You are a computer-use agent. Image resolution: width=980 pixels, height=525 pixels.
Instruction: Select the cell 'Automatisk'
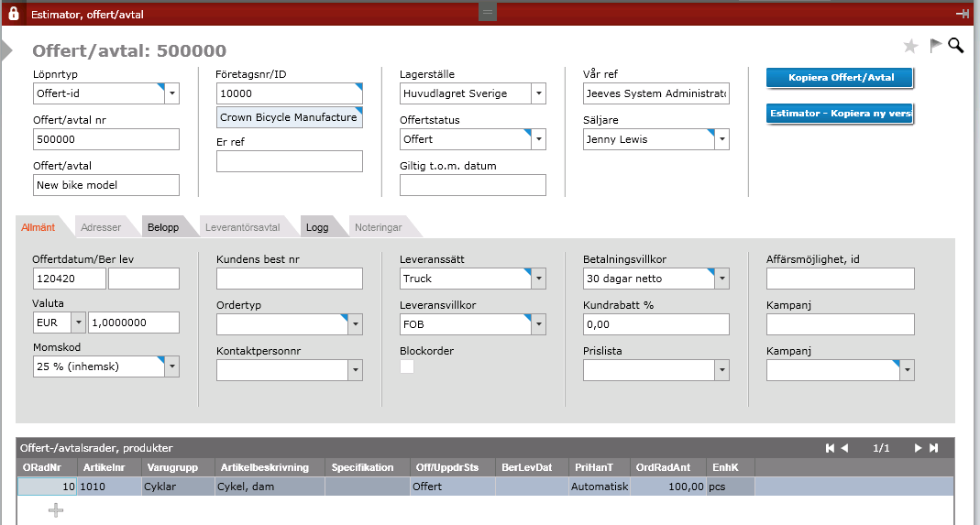[600, 487]
